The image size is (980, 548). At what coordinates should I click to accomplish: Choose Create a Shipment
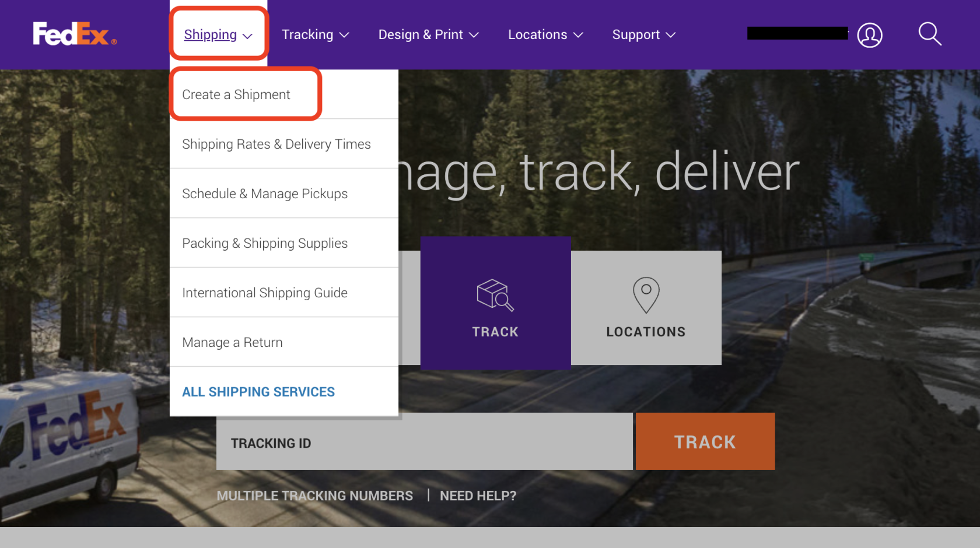point(236,94)
